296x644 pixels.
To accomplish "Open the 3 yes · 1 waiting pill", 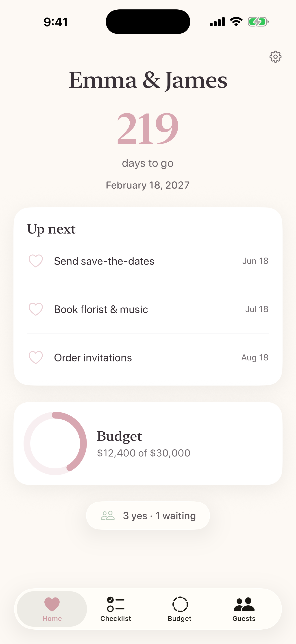I will [148, 516].
